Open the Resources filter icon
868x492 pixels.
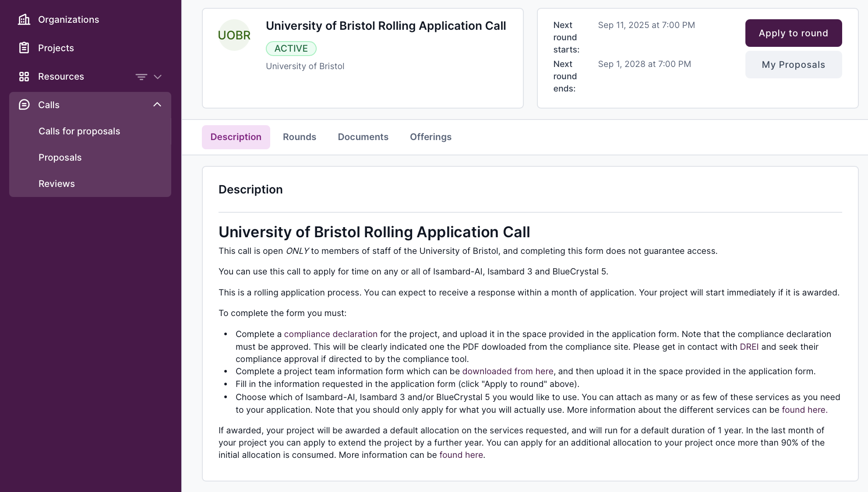point(141,77)
